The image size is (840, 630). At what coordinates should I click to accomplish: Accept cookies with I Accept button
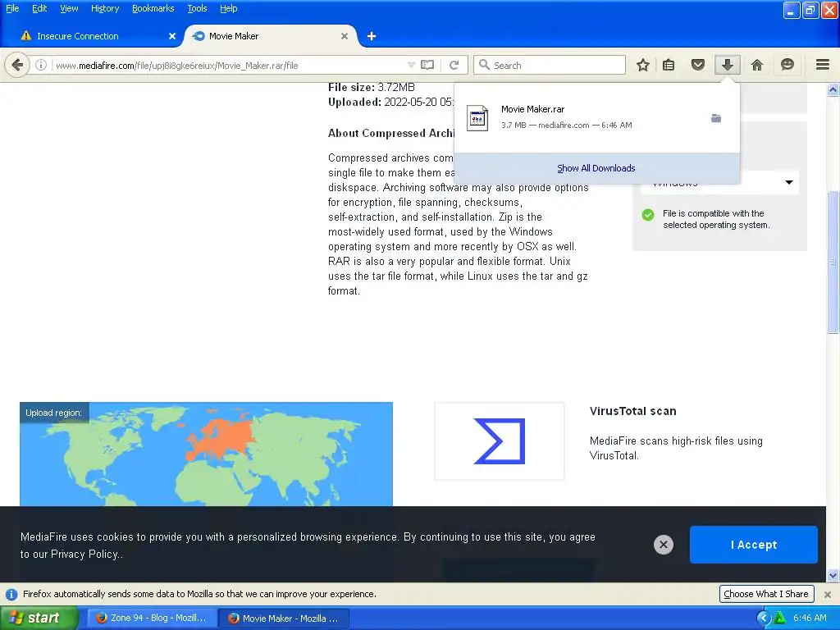[753, 545]
